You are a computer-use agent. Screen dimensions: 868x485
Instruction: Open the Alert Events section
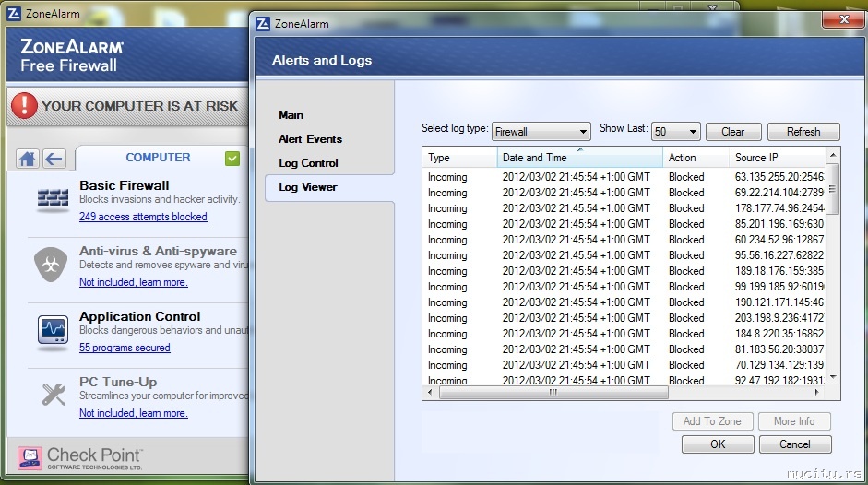coord(311,139)
